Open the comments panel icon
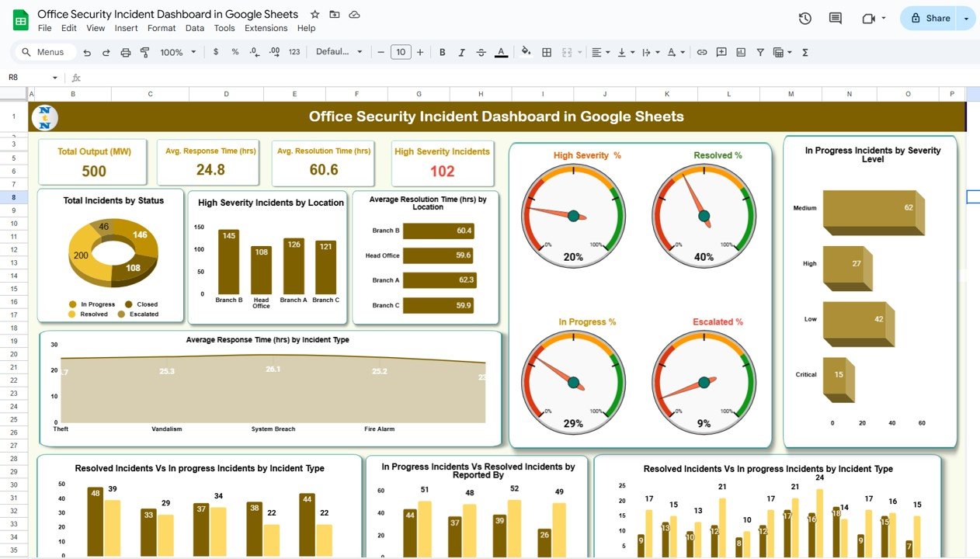This screenshot has width=980, height=559. point(836,19)
